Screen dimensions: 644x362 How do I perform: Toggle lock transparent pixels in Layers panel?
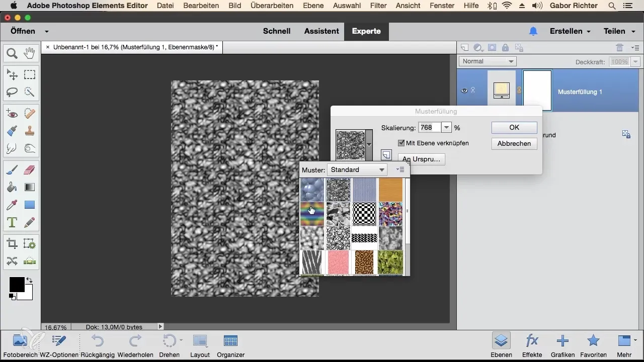pos(519,48)
